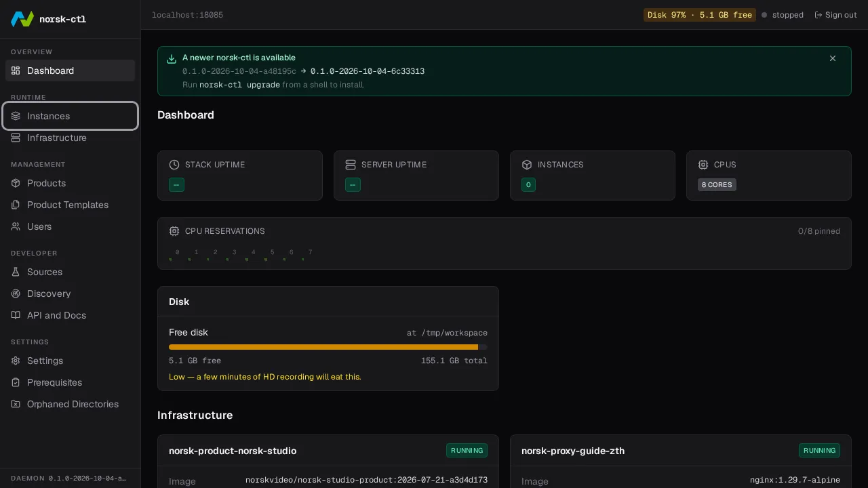
Task: Click the Stack Uptime clock icon
Action: (x=174, y=165)
